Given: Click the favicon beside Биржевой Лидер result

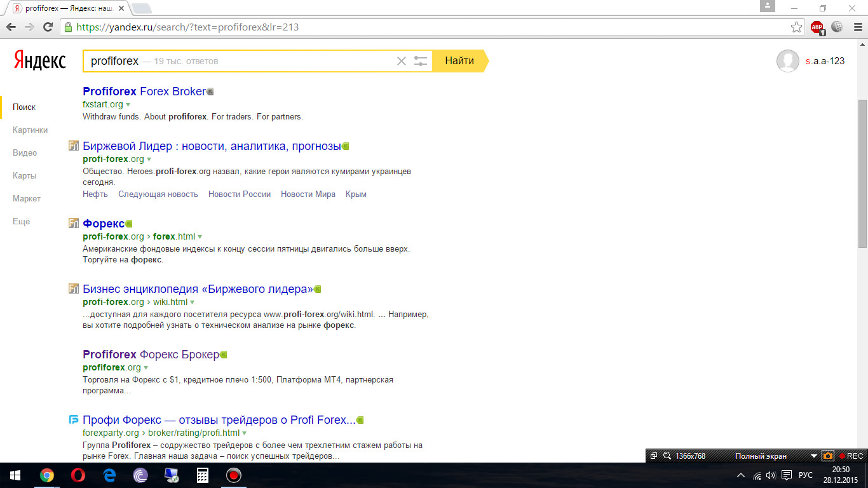Looking at the screenshot, I should tap(73, 146).
